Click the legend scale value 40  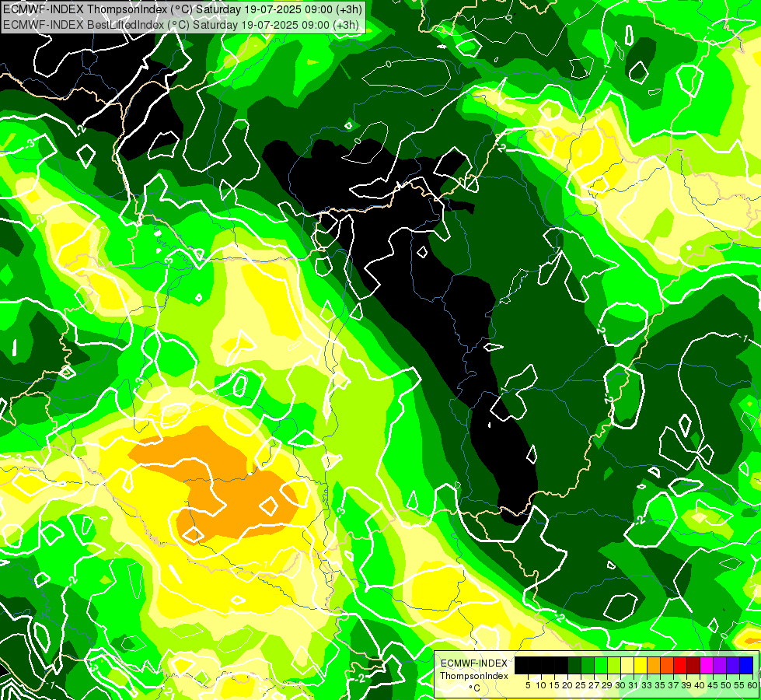click(700, 685)
